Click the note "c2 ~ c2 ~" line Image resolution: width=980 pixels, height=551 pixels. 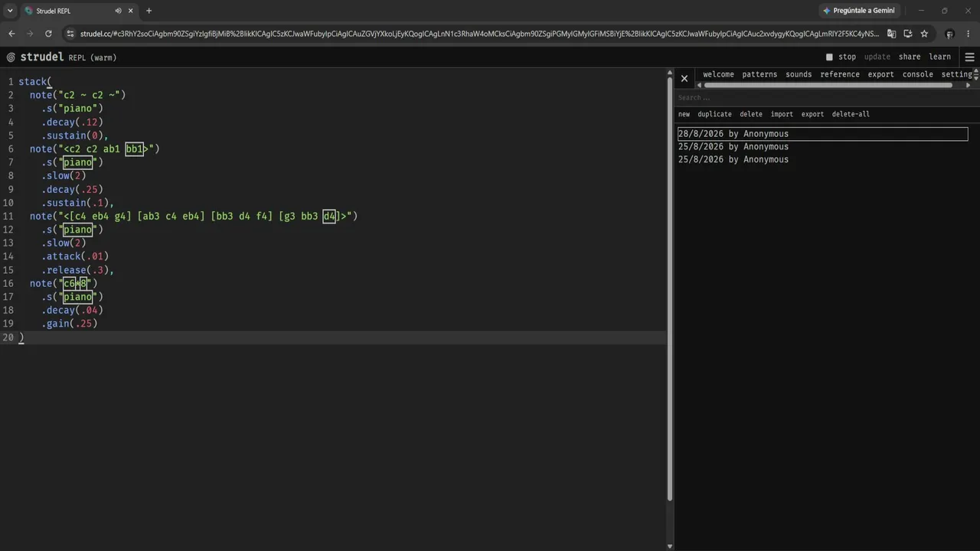[77, 95]
